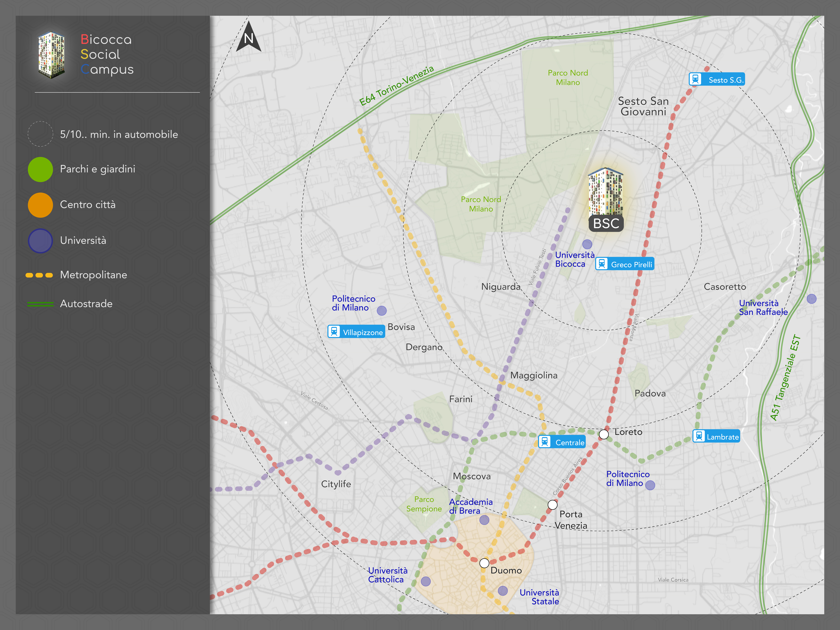Click the 'Casoretto' district label
Viewport: 840px width, 630px height.
pos(725,287)
